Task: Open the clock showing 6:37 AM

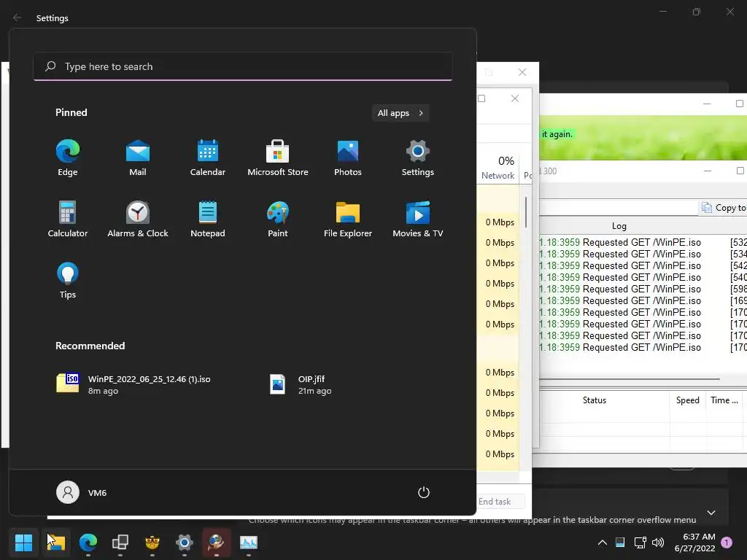Action: click(694, 542)
